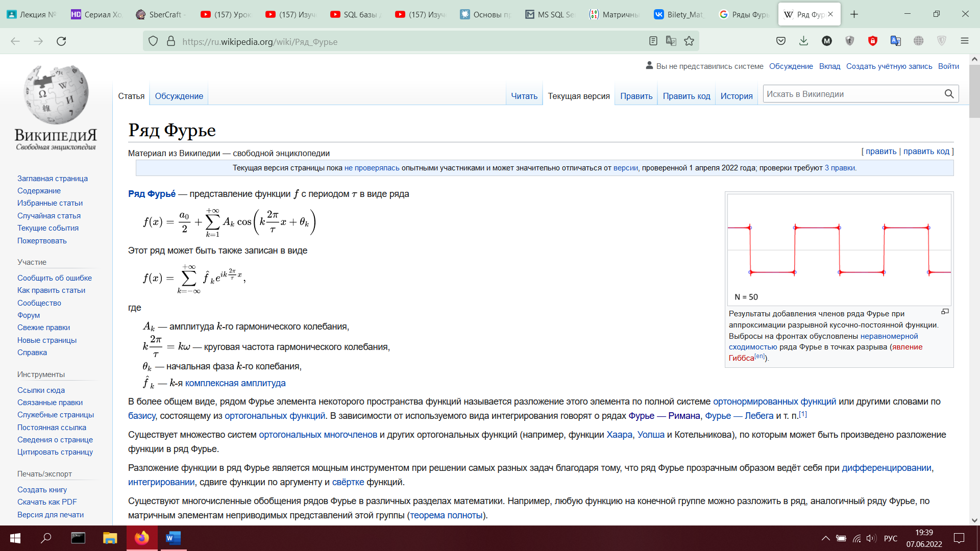Open the downloads arrow icon
The height and width of the screenshot is (551, 980).
pos(803,41)
